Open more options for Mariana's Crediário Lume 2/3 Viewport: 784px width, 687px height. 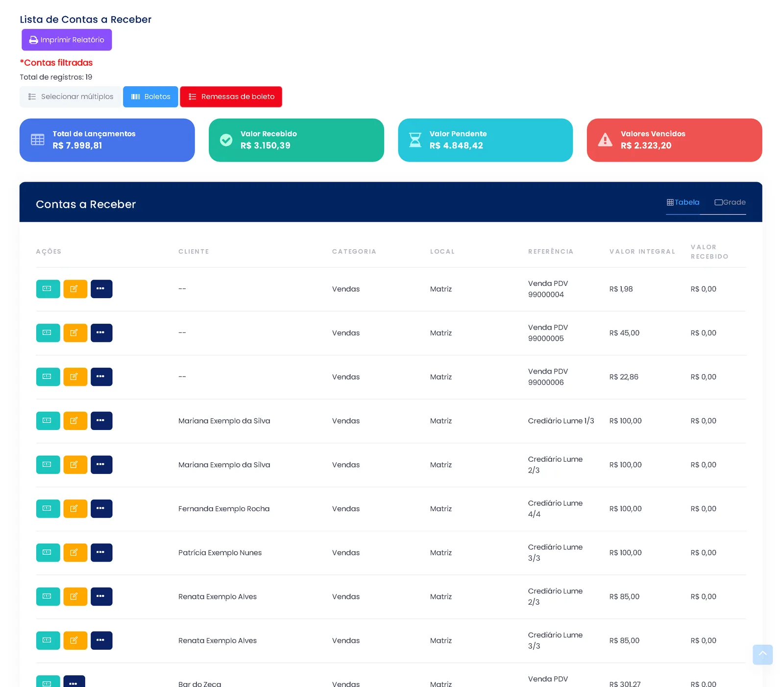(x=101, y=465)
